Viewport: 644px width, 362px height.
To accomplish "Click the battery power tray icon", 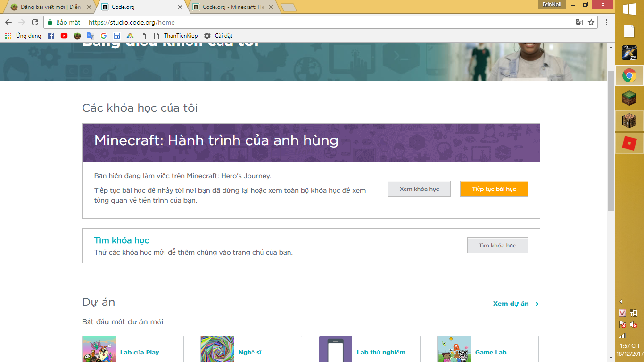I will (634, 313).
